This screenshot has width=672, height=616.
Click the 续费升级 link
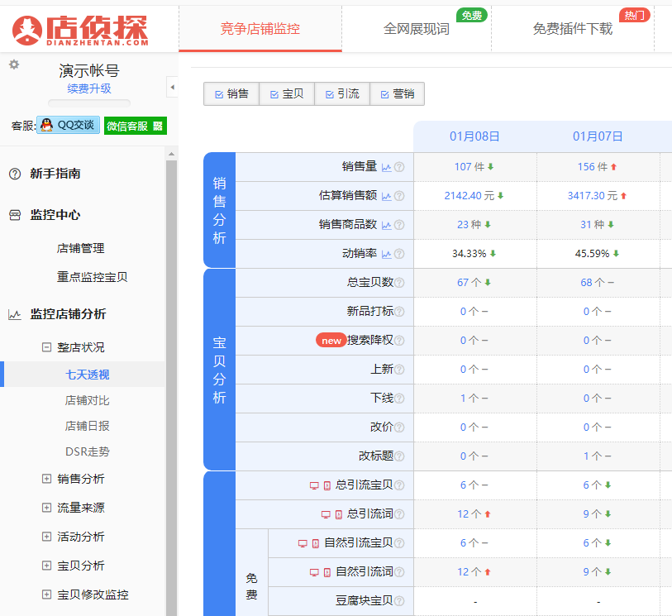click(89, 88)
